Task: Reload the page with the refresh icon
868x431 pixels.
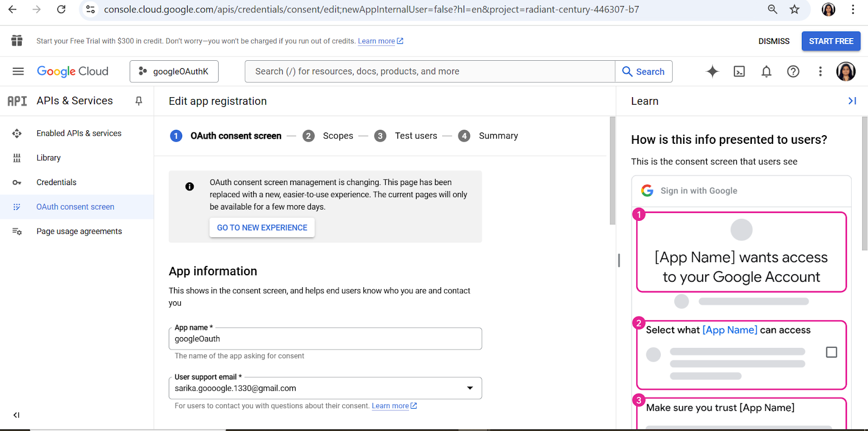Action: 61,9
